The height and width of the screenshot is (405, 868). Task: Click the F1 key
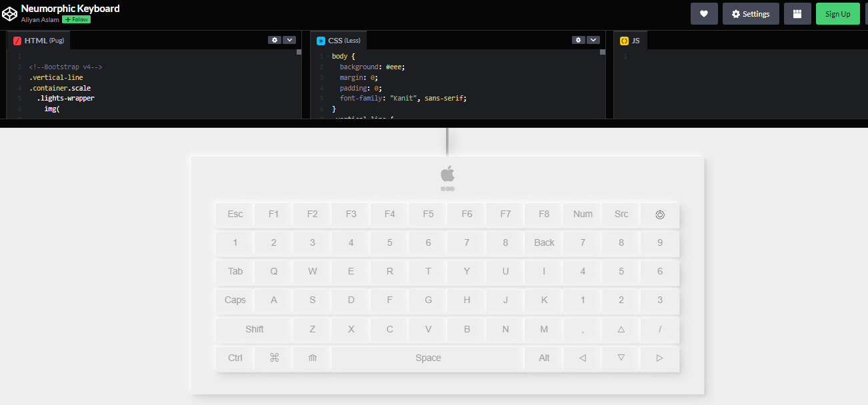point(274,214)
